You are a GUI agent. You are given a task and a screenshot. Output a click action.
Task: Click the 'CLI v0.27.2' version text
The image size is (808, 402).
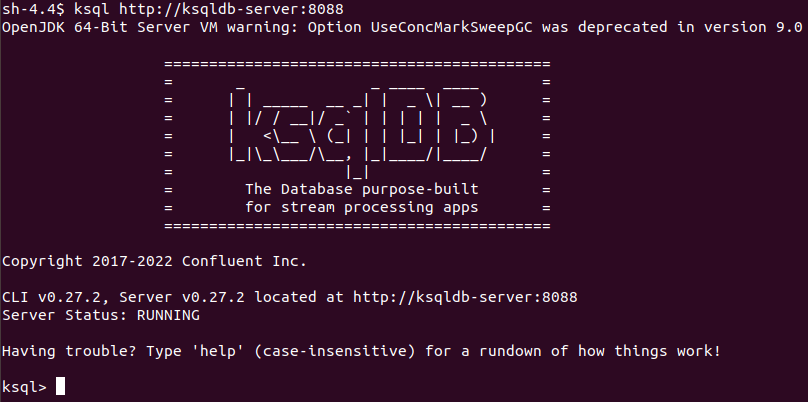click(x=49, y=298)
